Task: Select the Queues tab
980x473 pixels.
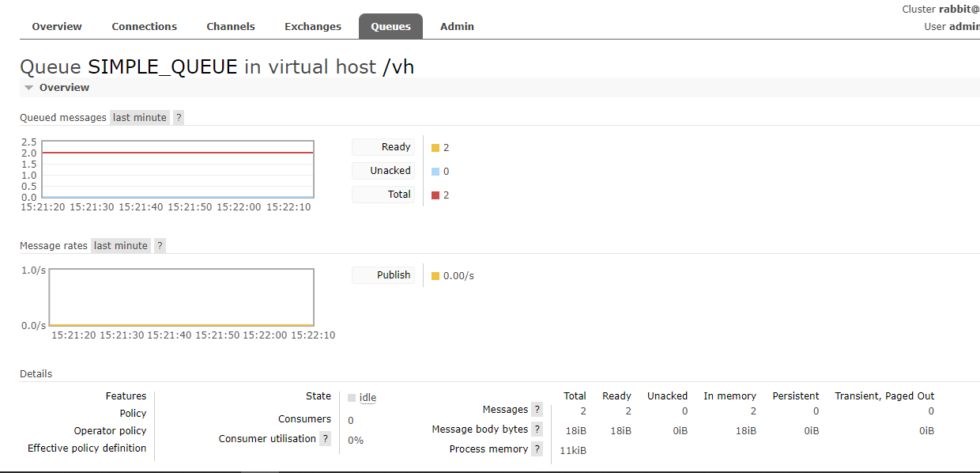Action: (390, 26)
